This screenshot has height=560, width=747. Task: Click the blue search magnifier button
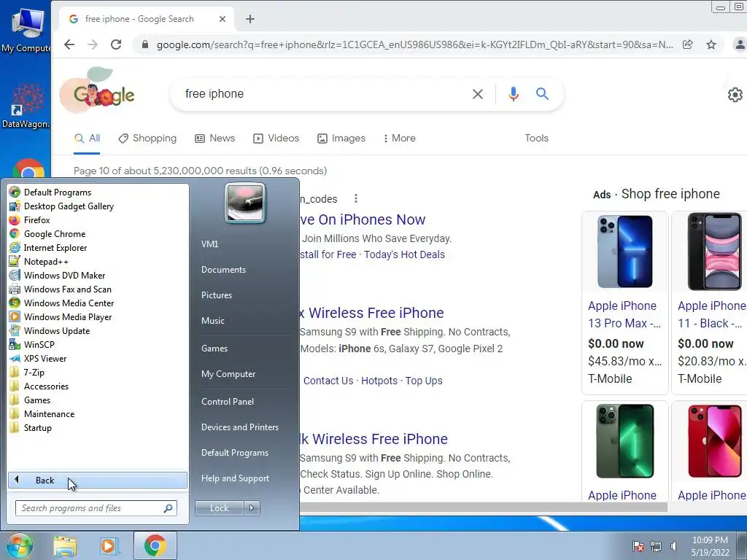[542, 94]
